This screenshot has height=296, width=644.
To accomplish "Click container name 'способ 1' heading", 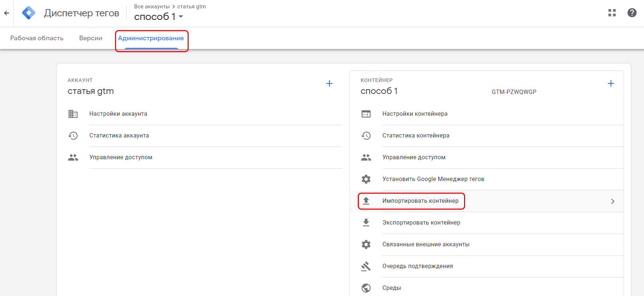I will click(x=379, y=91).
